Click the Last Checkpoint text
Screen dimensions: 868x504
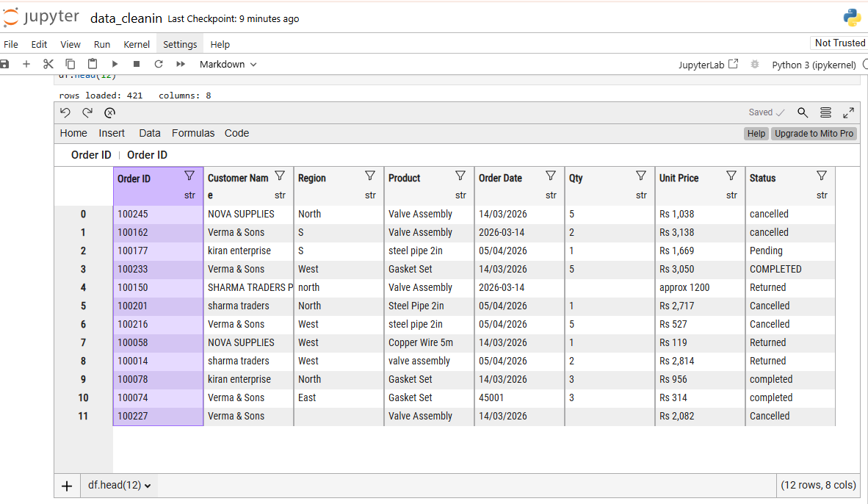233,19
